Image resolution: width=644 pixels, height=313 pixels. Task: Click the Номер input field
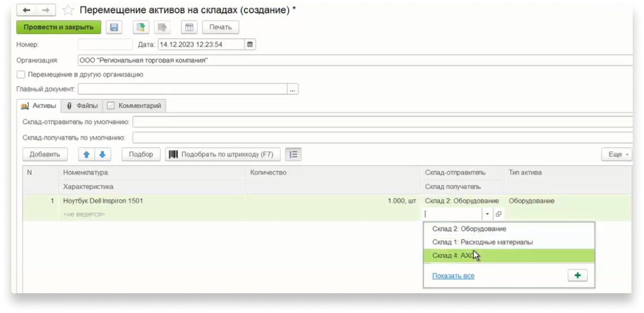105,45
